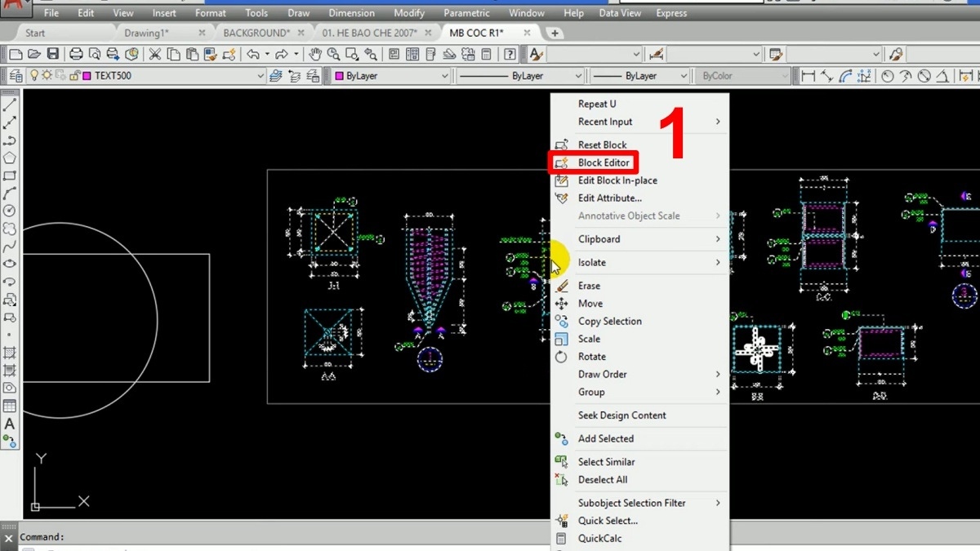Click the new drawing tab plus button
Image resolution: width=980 pixels, height=551 pixels.
pyautogui.click(x=555, y=33)
